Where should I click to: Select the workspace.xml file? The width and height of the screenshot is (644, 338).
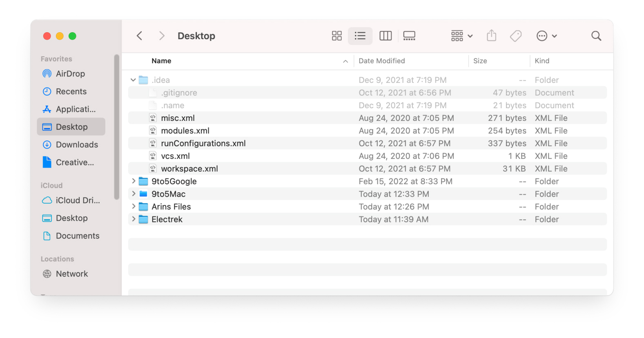(189, 169)
